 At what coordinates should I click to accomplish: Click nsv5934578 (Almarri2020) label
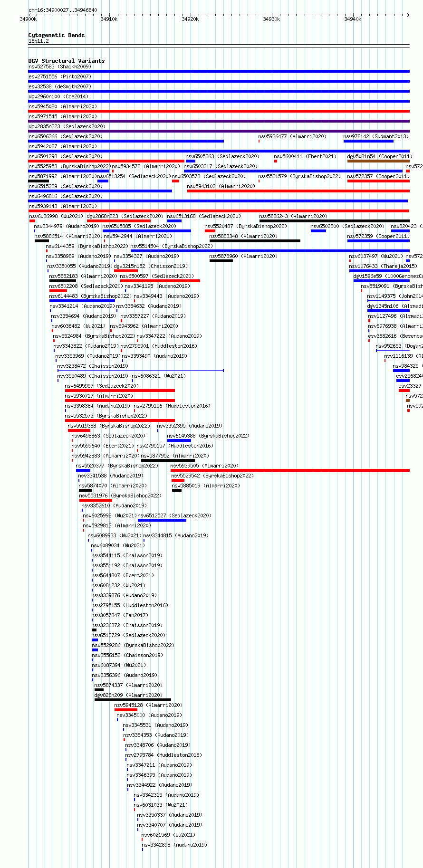(146, 166)
